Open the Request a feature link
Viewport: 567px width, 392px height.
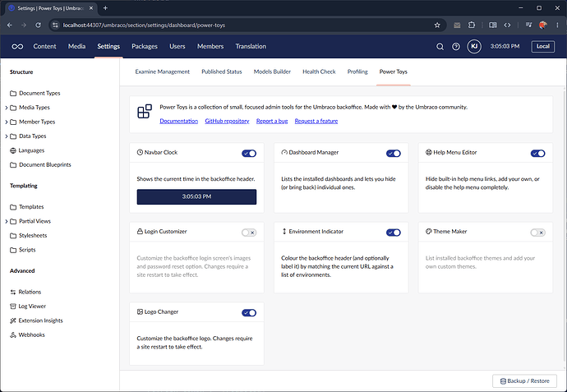click(316, 121)
